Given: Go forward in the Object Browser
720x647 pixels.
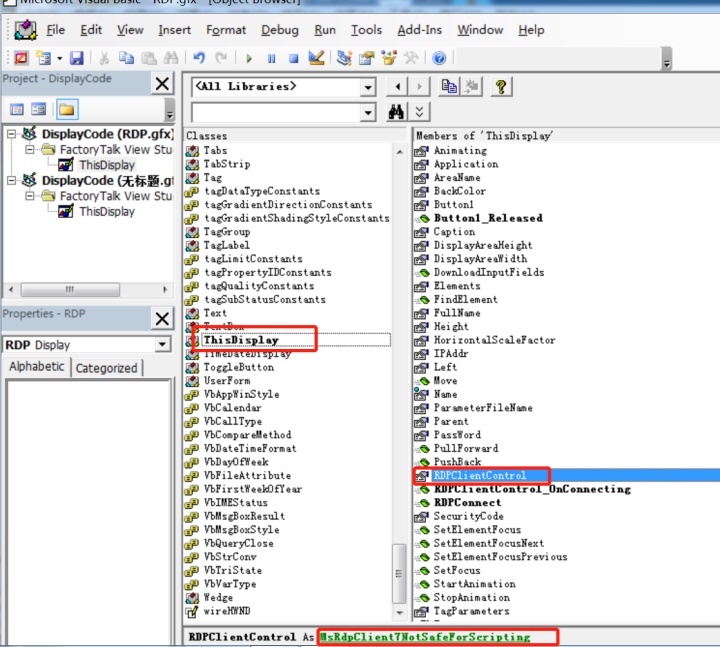Looking at the screenshot, I should tap(419, 86).
